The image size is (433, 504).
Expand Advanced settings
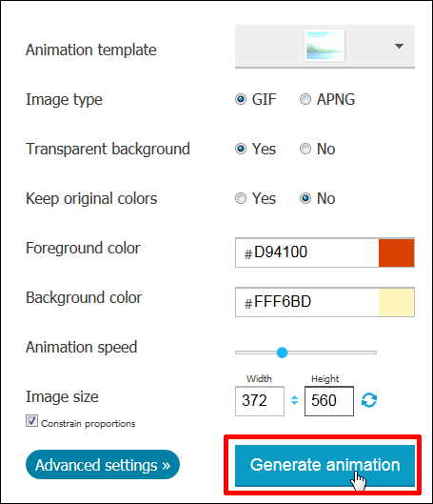pyautogui.click(x=103, y=465)
